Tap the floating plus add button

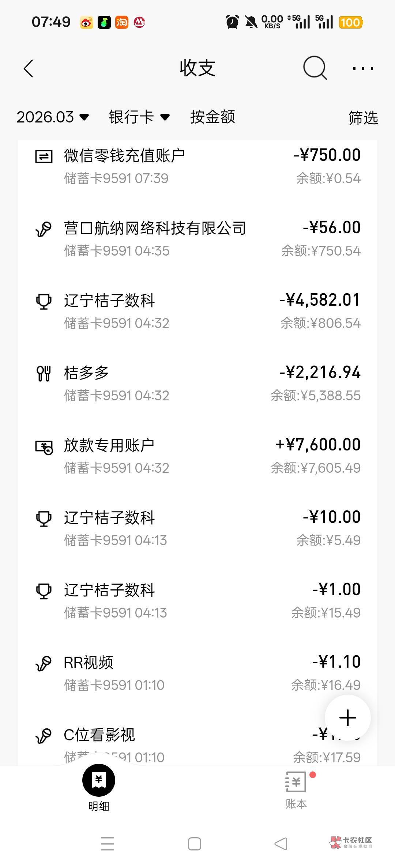(x=347, y=717)
